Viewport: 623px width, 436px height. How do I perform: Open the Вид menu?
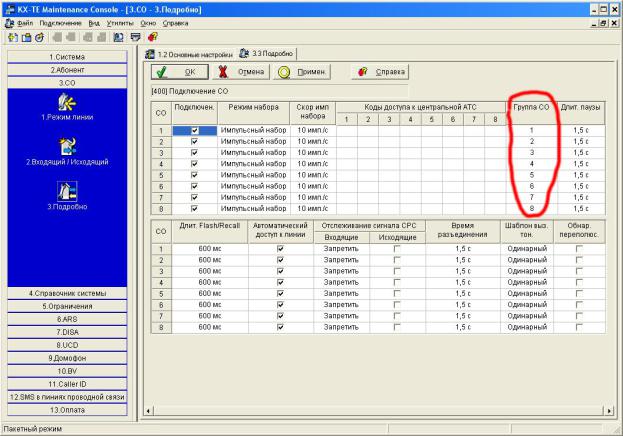[94, 23]
